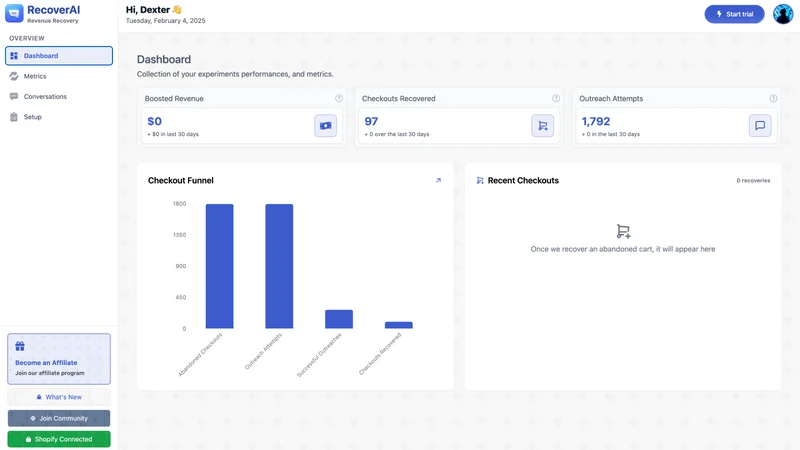Click the Recent Checkouts cart icon
Viewport: 800px width, 450px height.
[480, 180]
